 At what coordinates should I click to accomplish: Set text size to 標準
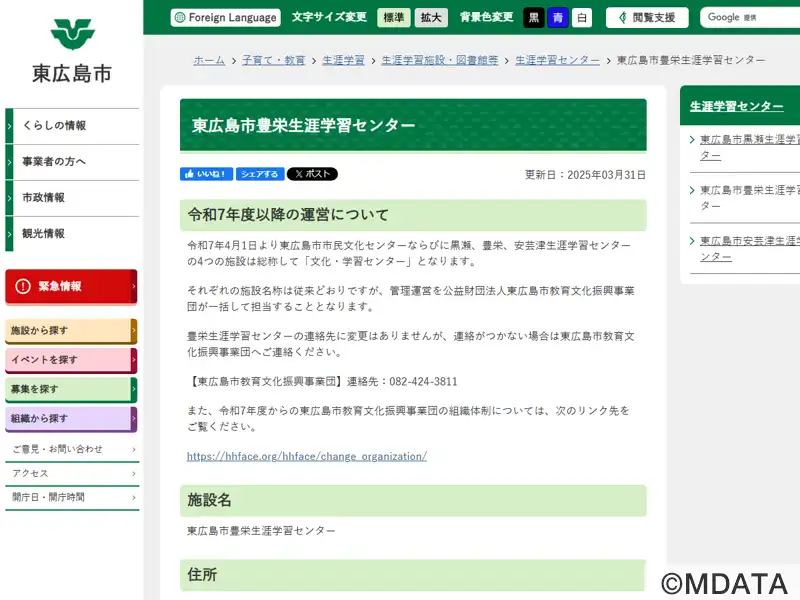pyautogui.click(x=393, y=18)
